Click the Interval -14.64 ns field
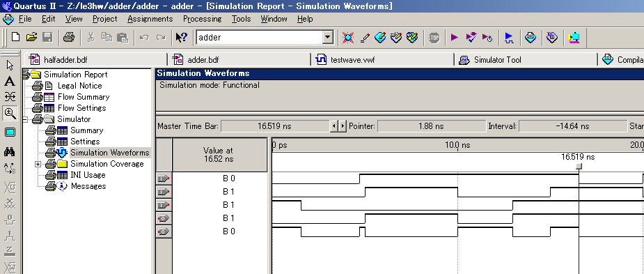This screenshot has height=274, width=644. pyautogui.click(x=572, y=126)
